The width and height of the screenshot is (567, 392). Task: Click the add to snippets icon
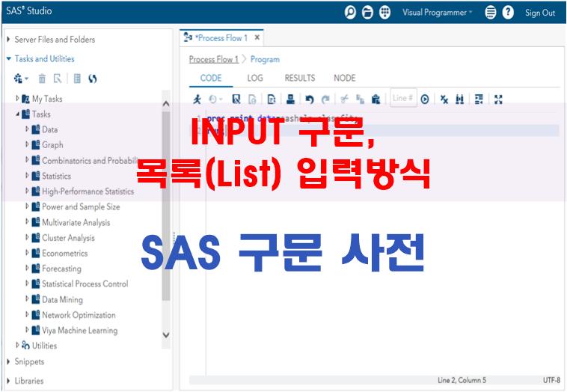pos(272,99)
